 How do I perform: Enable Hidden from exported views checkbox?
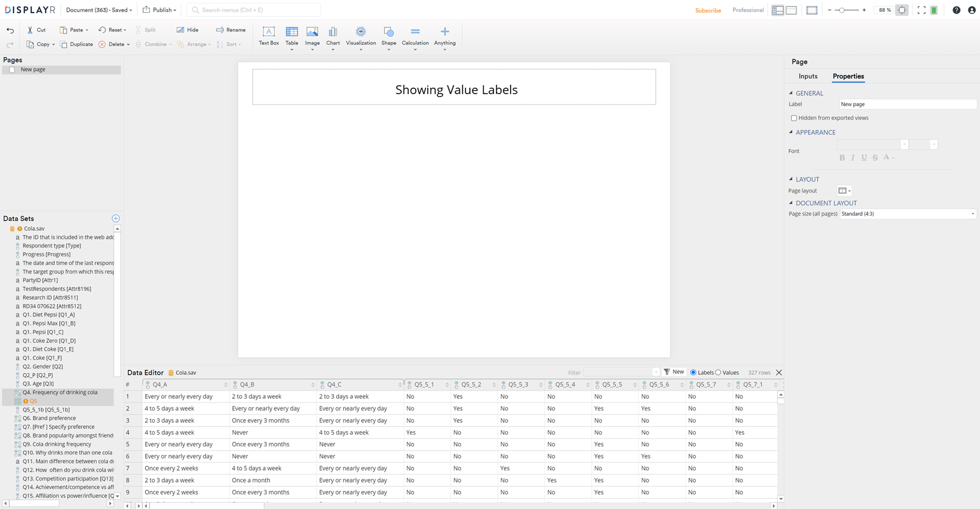[794, 118]
